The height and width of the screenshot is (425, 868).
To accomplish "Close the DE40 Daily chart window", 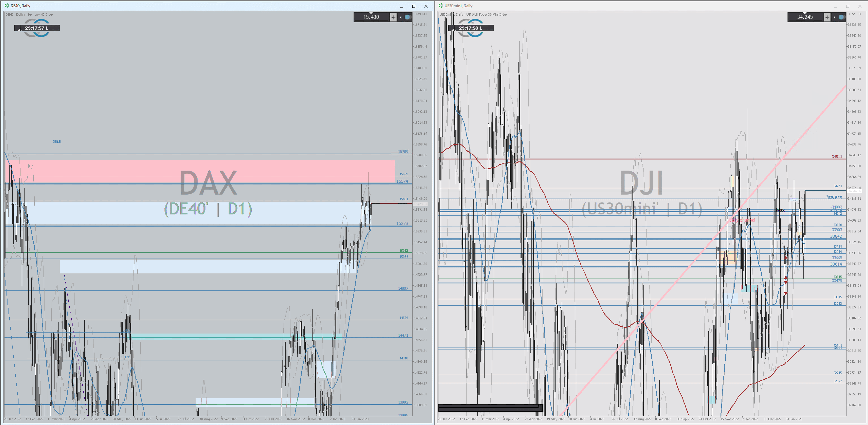I will click(x=426, y=6).
